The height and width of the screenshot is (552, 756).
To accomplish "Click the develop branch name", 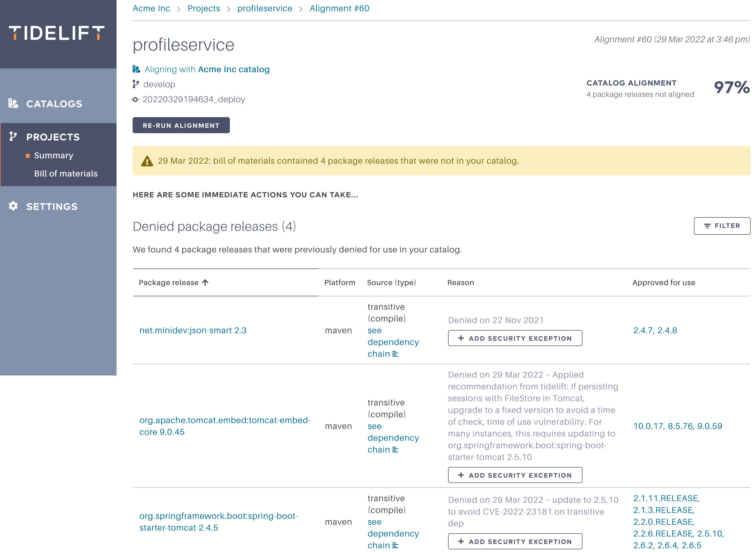I will pos(159,84).
